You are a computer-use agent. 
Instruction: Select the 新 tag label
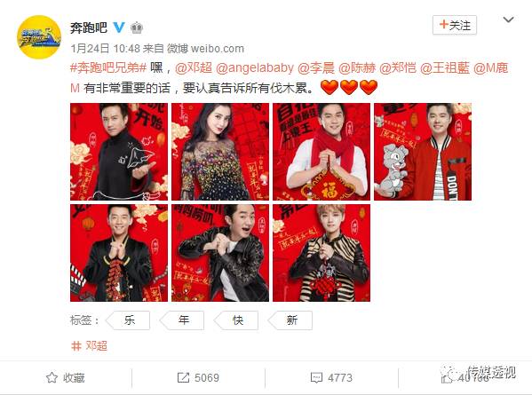pyautogui.click(x=291, y=320)
